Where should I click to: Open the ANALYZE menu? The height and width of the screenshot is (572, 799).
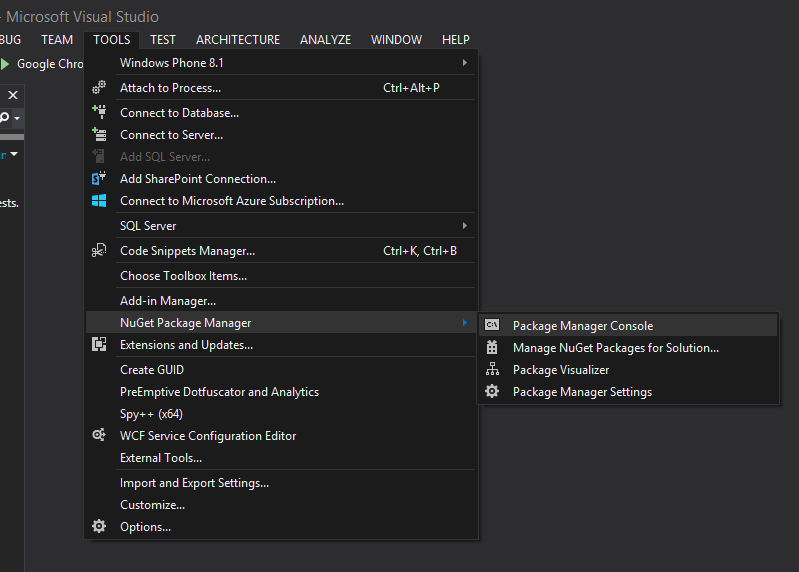coord(325,40)
